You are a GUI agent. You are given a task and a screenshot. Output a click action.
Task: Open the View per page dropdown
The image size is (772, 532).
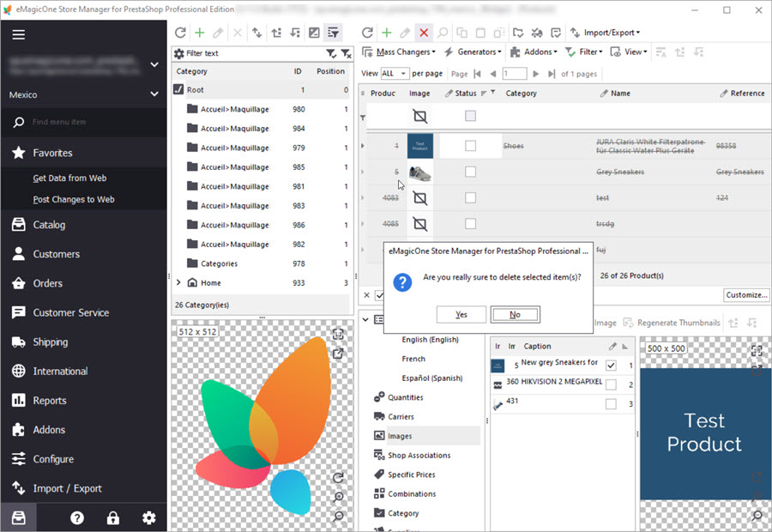395,74
